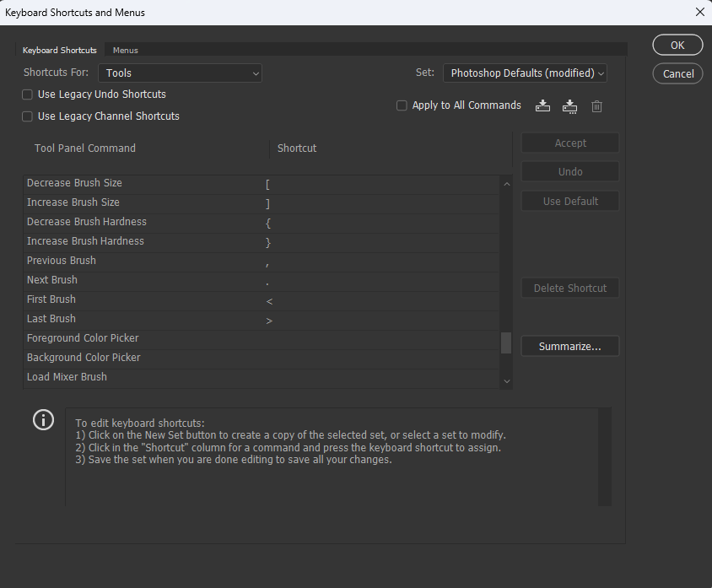Enable Use Legacy Channel Shortcuts
The image size is (712, 588).
pyautogui.click(x=27, y=116)
